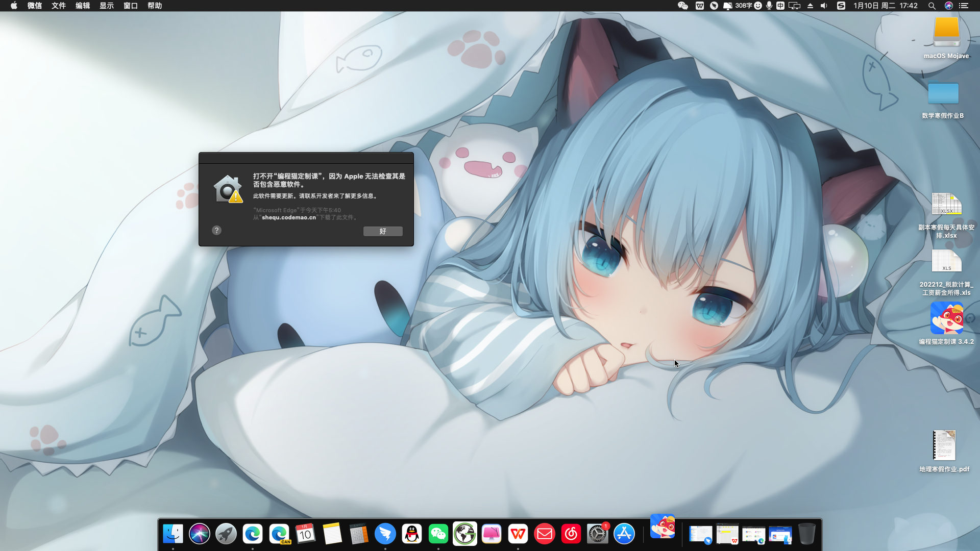Viewport: 980px width, 551px height.
Task: Click the 好 button in the warning dialog
Action: [x=383, y=231]
